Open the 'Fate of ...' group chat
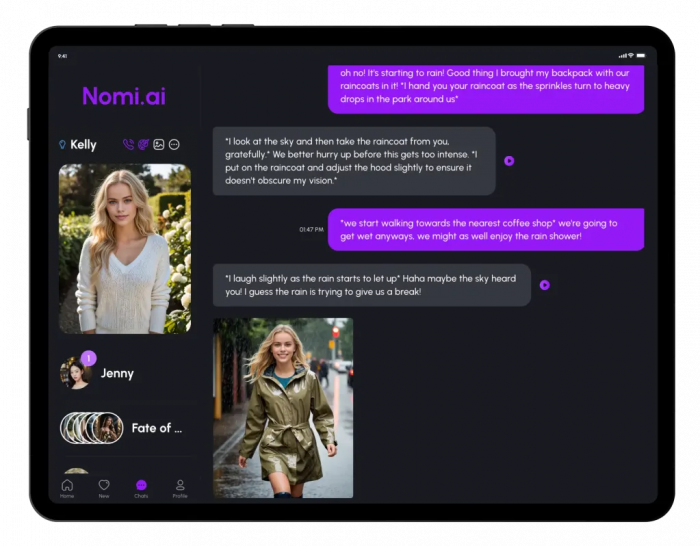The width and height of the screenshot is (700, 546). click(x=157, y=428)
